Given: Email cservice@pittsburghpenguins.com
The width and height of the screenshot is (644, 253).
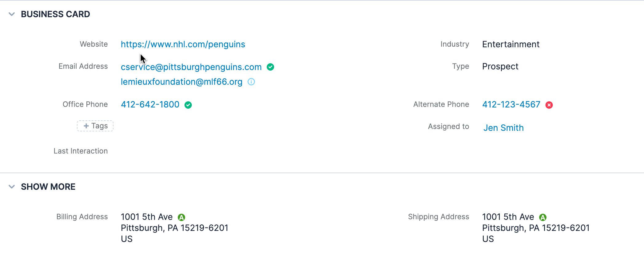Looking at the screenshot, I should pyautogui.click(x=191, y=67).
